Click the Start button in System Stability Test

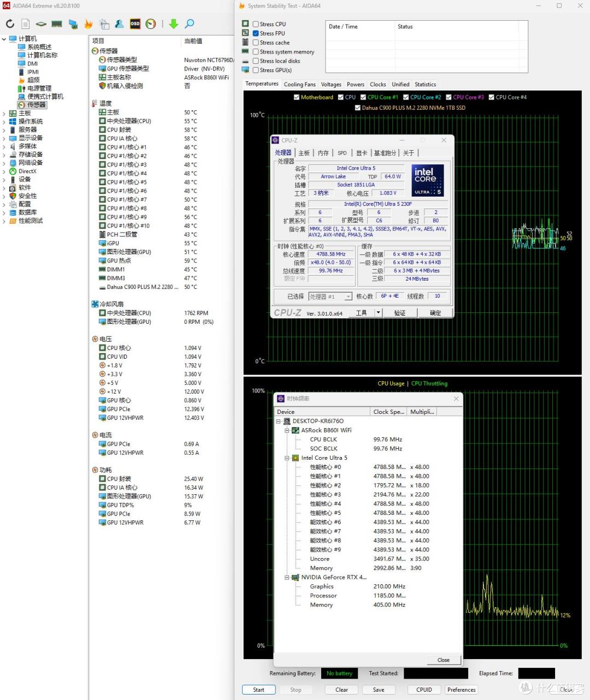tap(258, 690)
